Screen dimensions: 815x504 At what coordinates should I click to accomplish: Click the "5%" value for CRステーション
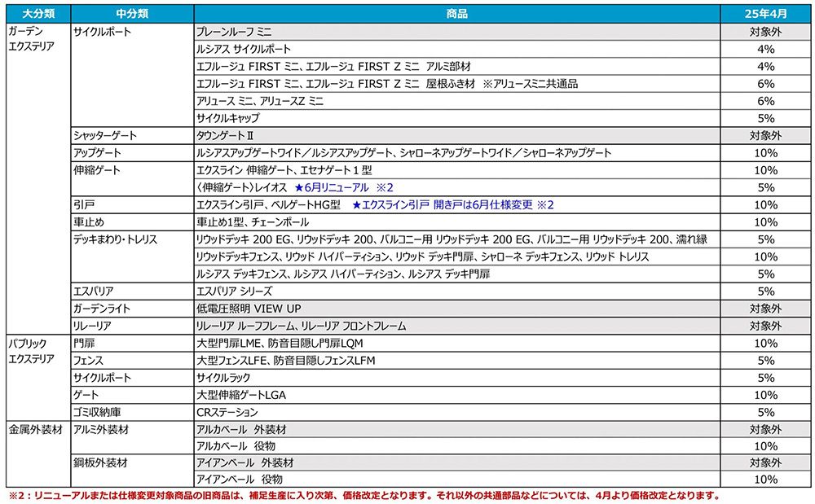tap(765, 412)
